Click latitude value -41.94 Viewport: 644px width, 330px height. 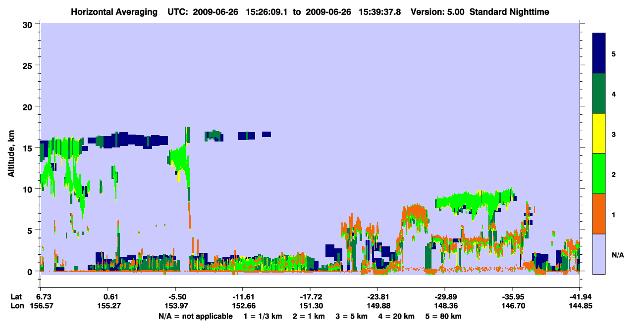point(580,297)
